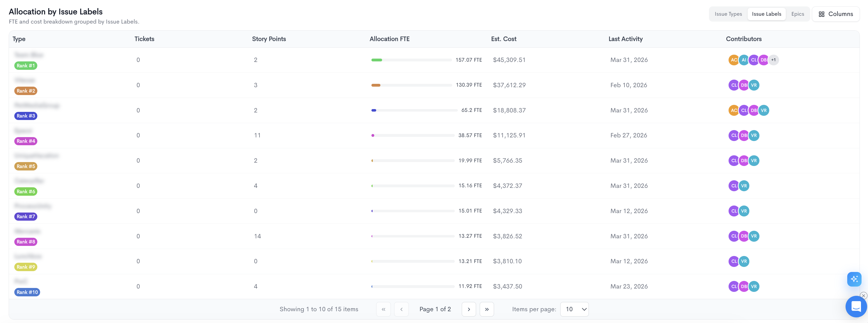Go to first page double-arrow
Viewport: 868px width, 323px height.
click(384, 309)
